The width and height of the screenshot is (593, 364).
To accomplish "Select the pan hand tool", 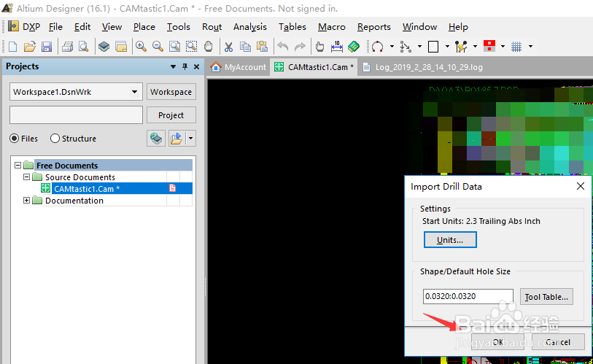I will coord(208,47).
